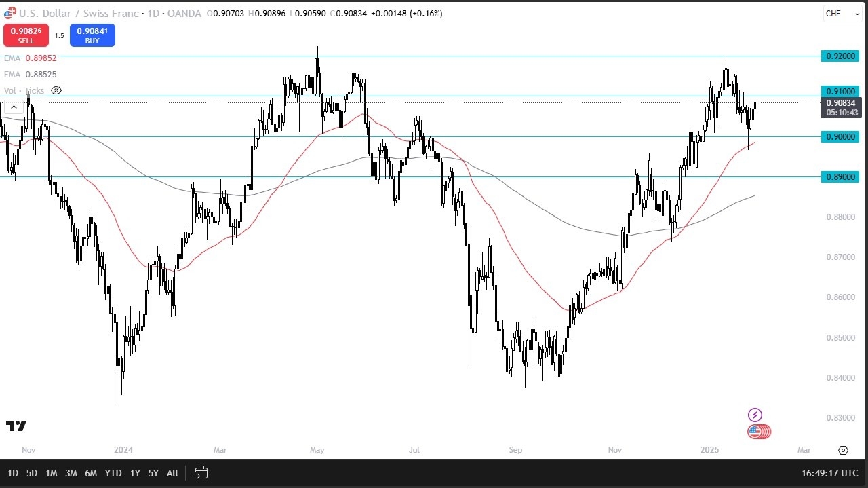Click the 0.92000 price level label
The width and height of the screenshot is (868, 488).
tap(840, 56)
